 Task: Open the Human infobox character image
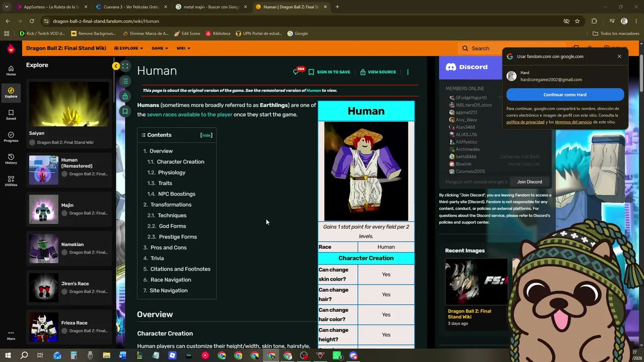(366, 171)
